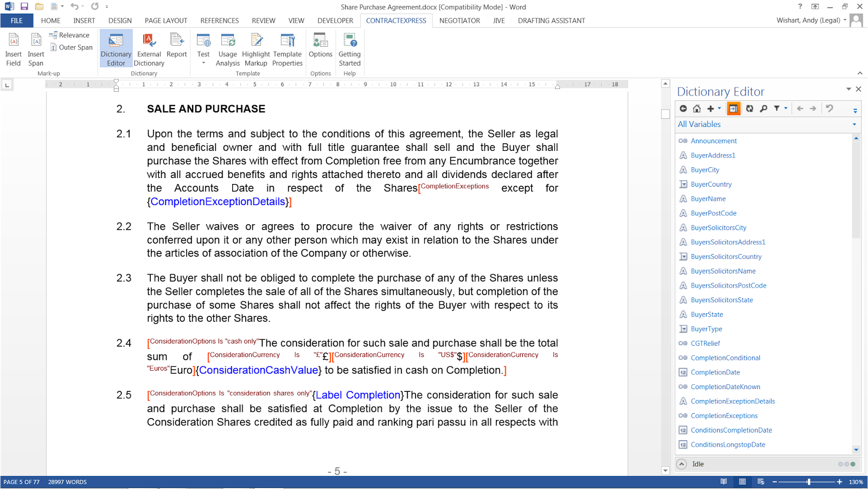Click the Relevance mark-up command
Image resolution: width=868 pixels, height=489 pixels.
pyautogui.click(x=69, y=35)
